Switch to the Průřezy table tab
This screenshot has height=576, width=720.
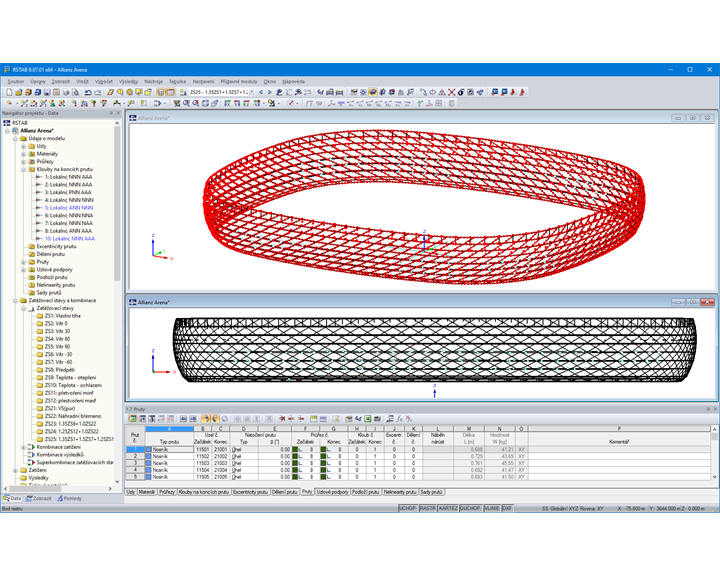click(x=167, y=492)
